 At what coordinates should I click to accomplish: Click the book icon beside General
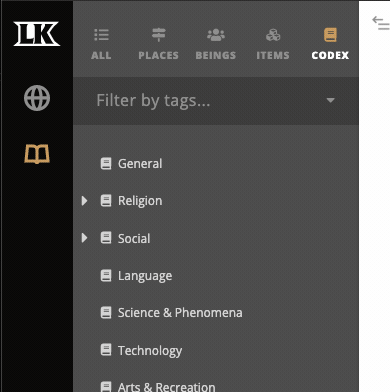tap(106, 164)
